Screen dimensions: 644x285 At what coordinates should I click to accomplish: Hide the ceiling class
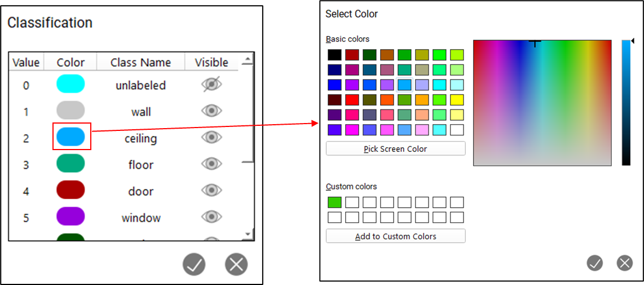tap(211, 137)
